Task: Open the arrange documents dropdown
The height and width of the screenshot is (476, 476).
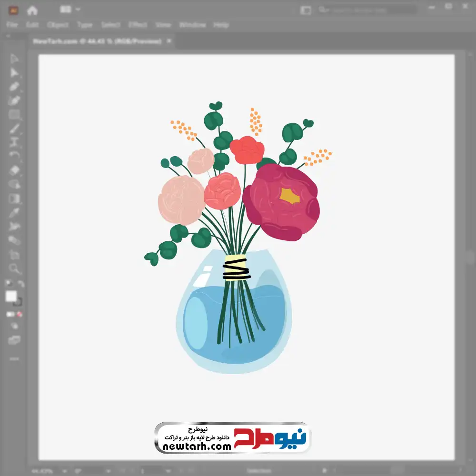Action: [x=69, y=10]
